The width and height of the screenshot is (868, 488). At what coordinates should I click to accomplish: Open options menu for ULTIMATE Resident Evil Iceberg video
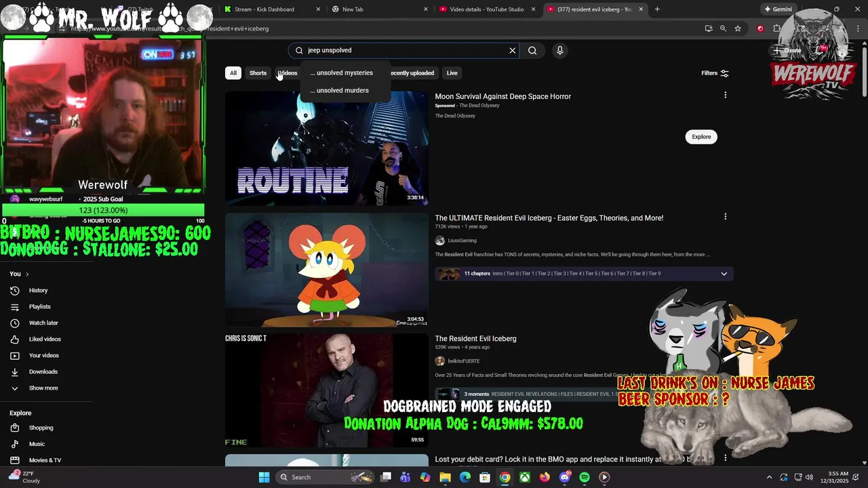(x=725, y=217)
